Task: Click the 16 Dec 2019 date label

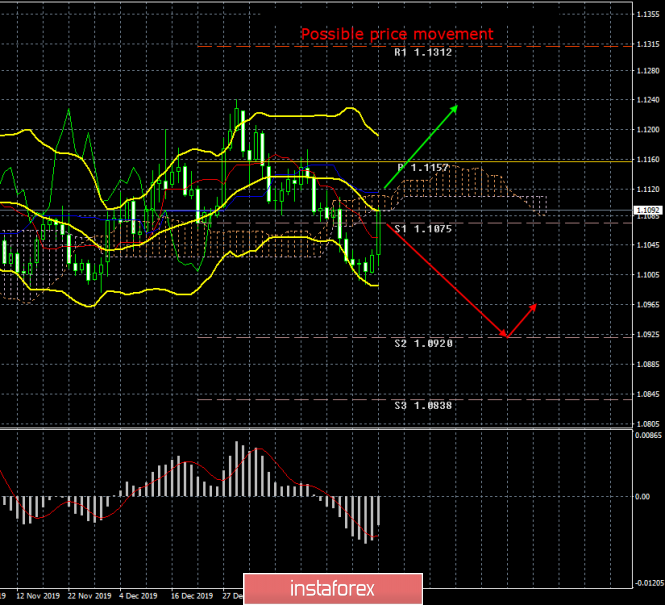Action: 192,596
